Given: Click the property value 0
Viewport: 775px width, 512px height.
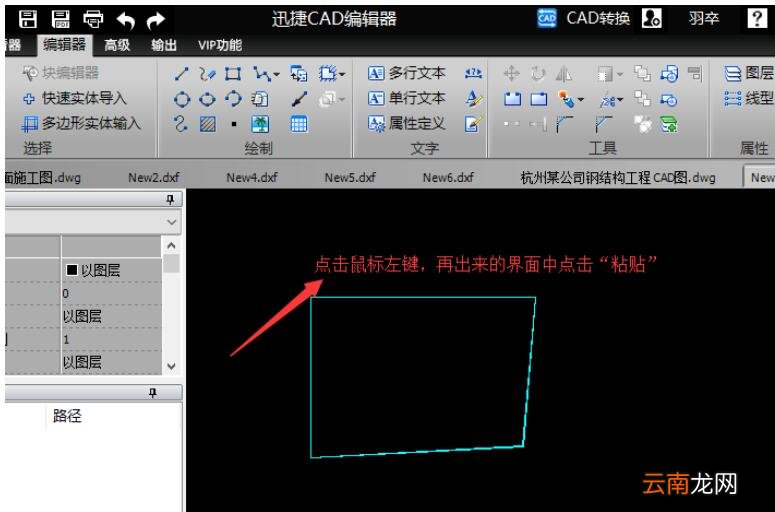Looking at the screenshot, I should (x=65, y=294).
